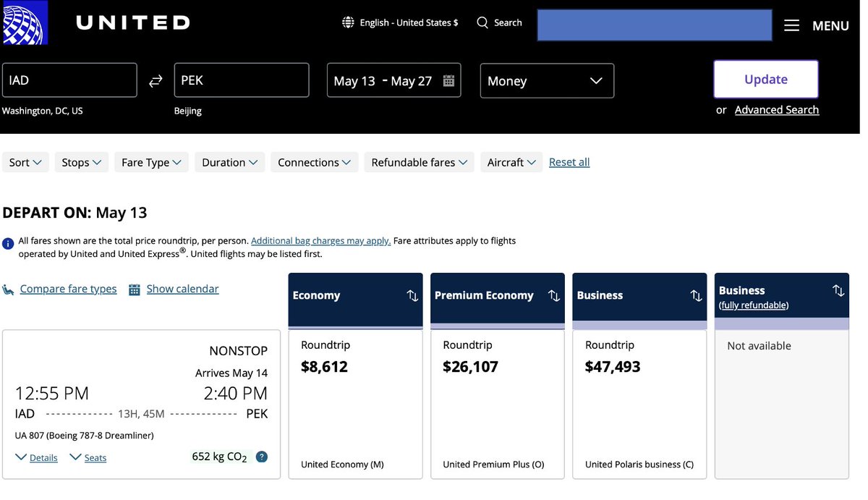Open the Stops filter dropdown

82,162
